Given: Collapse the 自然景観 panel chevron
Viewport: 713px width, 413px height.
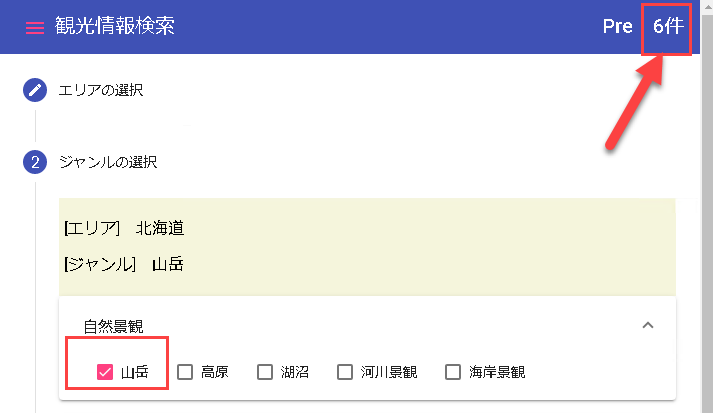Looking at the screenshot, I should click(x=648, y=325).
